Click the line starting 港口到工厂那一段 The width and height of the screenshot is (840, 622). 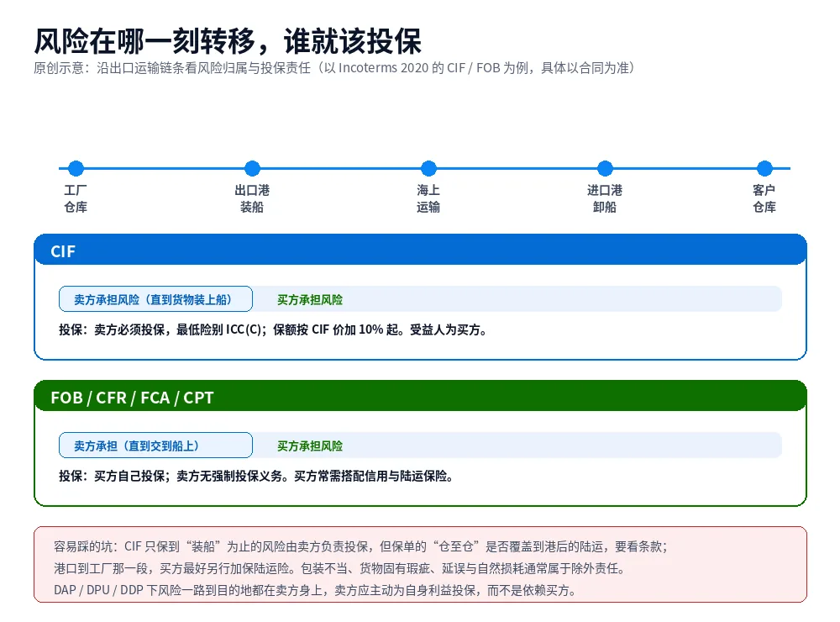(339, 568)
